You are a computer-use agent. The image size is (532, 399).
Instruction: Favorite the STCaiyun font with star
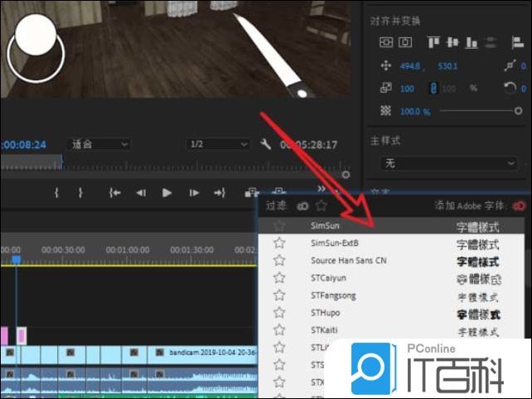click(280, 278)
